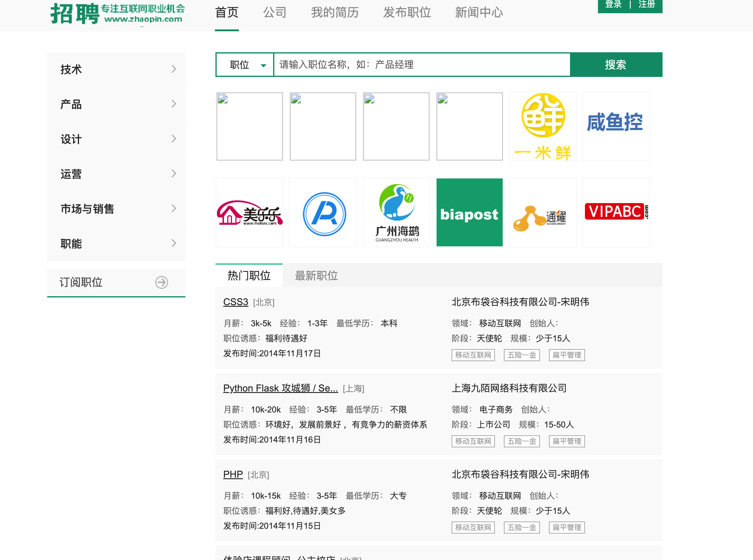
Task: Open the 一米鲜 company logo
Action: pyautogui.click(x=543, y=126)
